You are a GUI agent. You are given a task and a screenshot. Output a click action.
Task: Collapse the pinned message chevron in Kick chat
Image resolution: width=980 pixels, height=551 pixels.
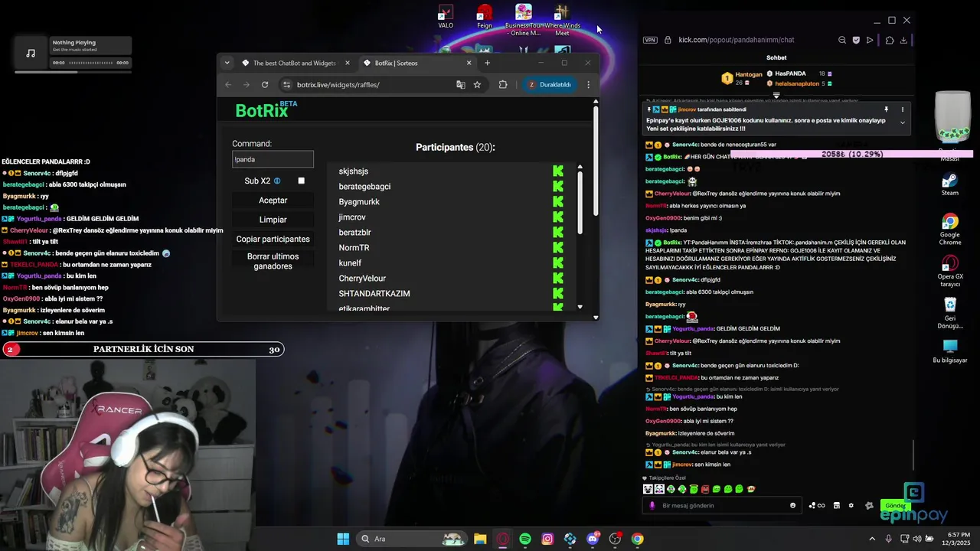point(902,122)
